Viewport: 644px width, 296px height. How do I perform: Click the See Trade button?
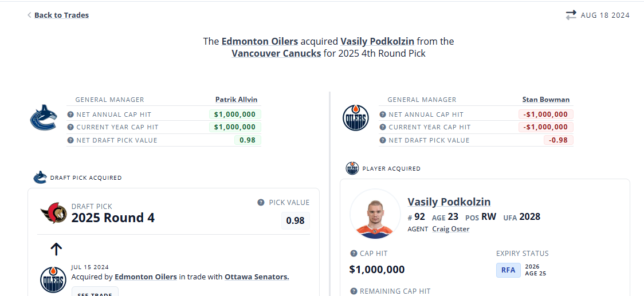point(95,292)
